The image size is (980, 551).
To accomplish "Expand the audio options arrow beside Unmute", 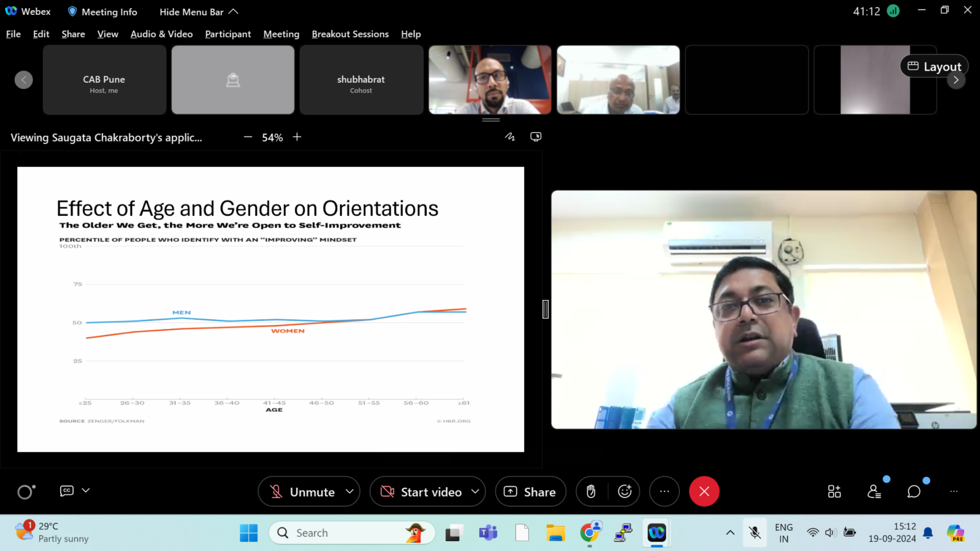I will pyautogui.click(x=350, y=491).
